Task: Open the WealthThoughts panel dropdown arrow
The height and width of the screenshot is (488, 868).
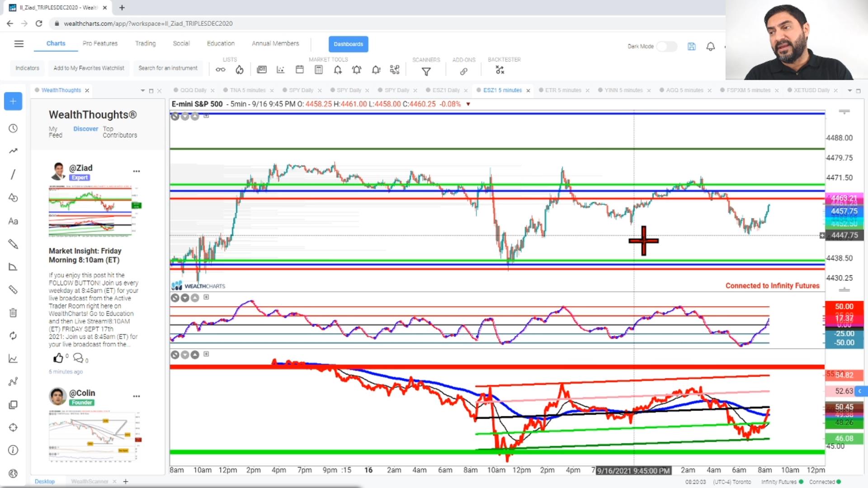Action: [x=142, y=91]
